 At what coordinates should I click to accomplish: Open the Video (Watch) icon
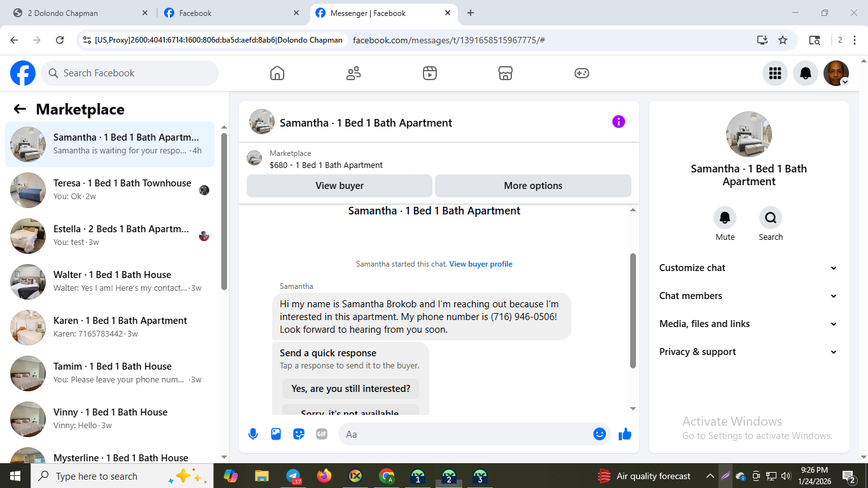click(x=430, y=73)
